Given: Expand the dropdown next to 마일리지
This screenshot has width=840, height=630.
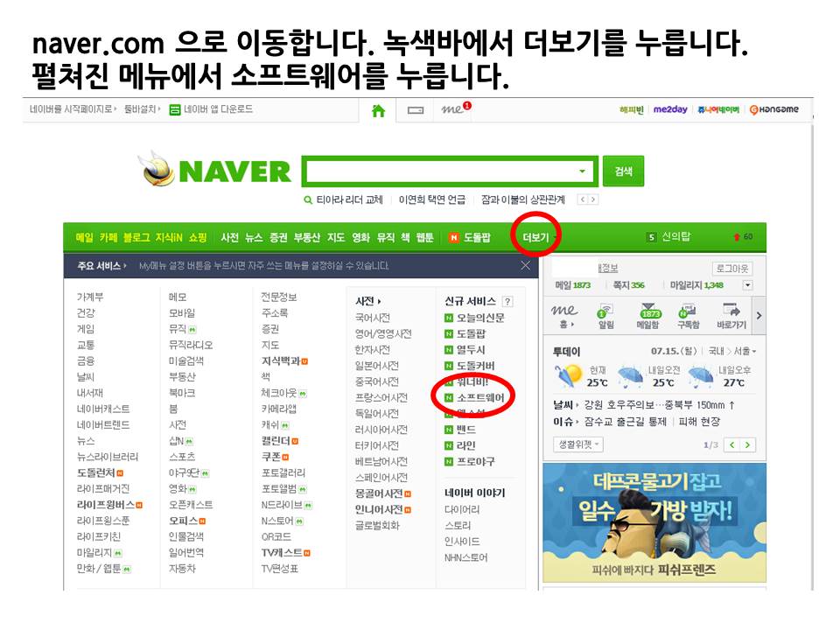Looking at the screenshot, I should pos(747,285).
